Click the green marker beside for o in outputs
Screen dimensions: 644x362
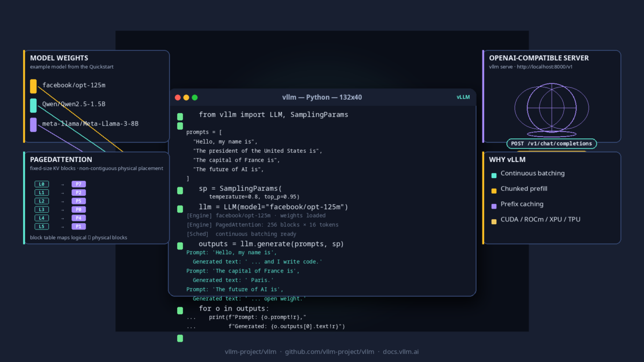[x=180, y=311]
